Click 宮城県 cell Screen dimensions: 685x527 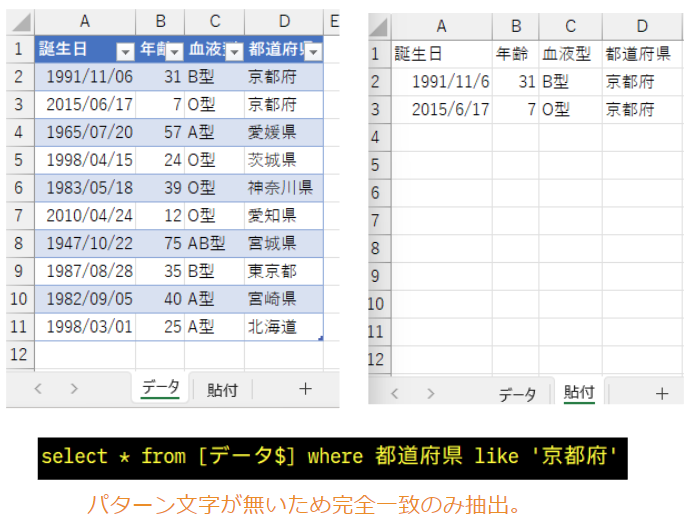coord(284,243)
